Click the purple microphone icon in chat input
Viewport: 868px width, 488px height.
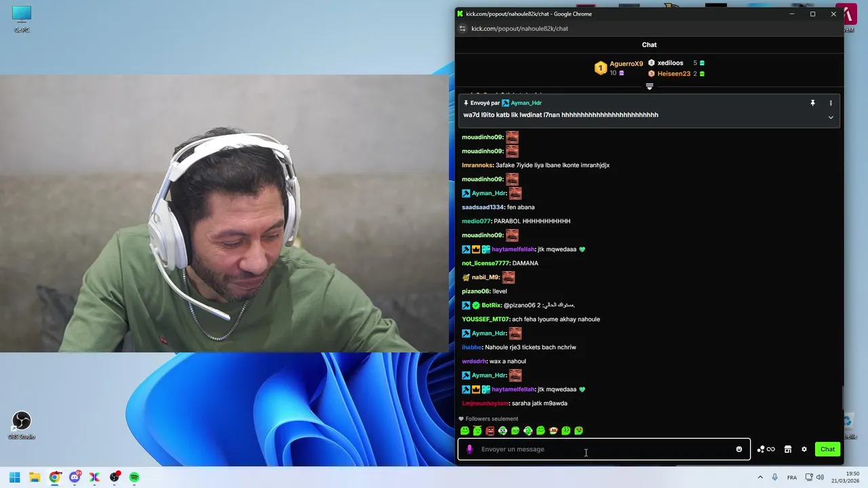click(469, 449)
